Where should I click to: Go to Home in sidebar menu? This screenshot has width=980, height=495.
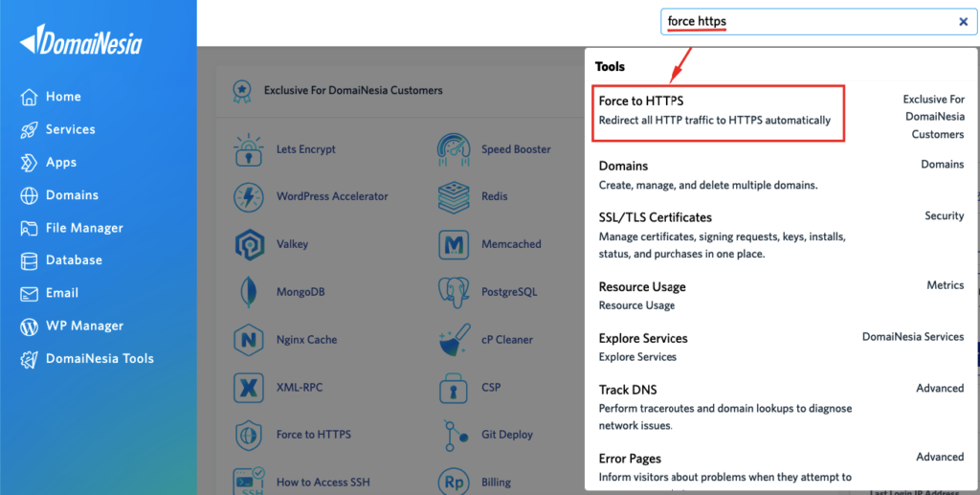point(63,97)
